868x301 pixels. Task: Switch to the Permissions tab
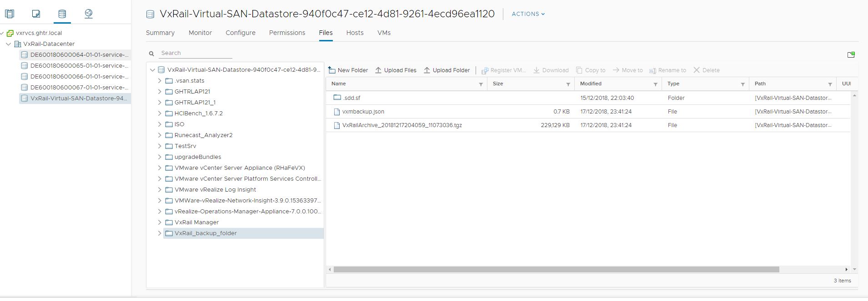coord(287,33)
